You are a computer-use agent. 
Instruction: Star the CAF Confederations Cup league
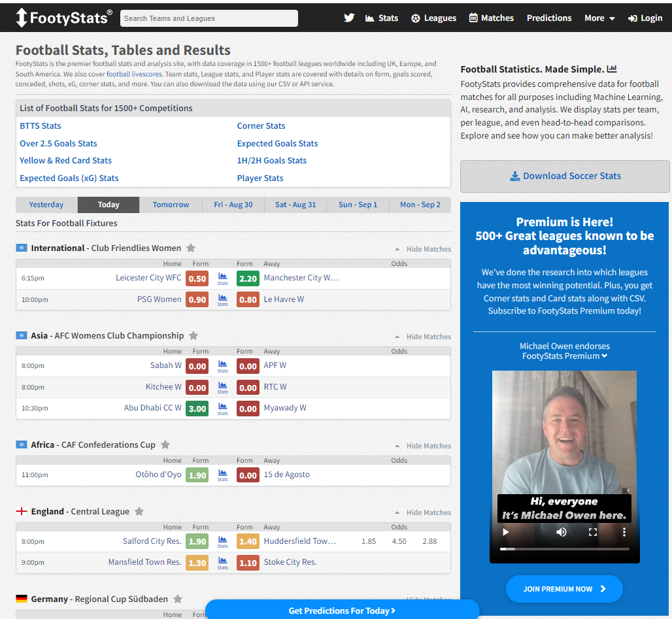tap(165, 444)
